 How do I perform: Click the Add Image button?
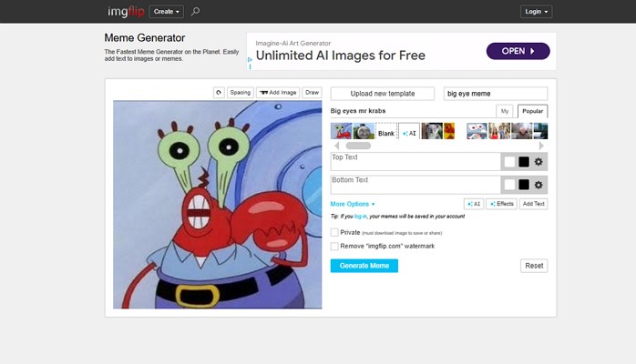(278, 92)
